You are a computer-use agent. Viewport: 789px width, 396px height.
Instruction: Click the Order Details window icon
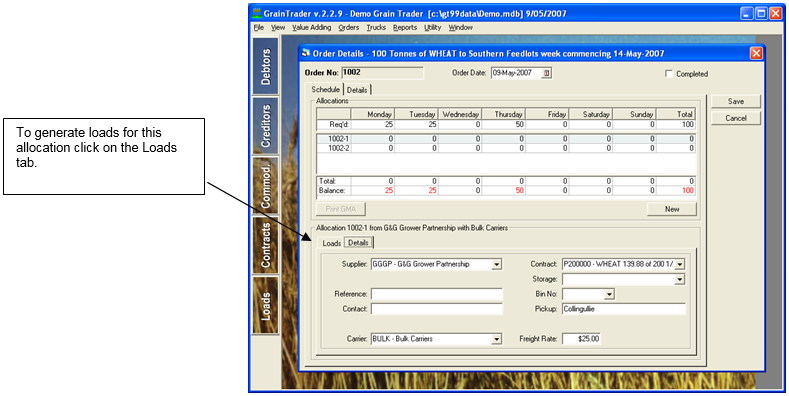point(305,53)
